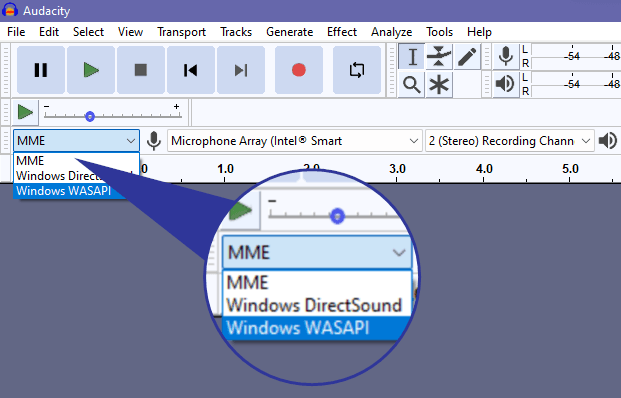Toggle the Loop button

[x=357, y=70]
